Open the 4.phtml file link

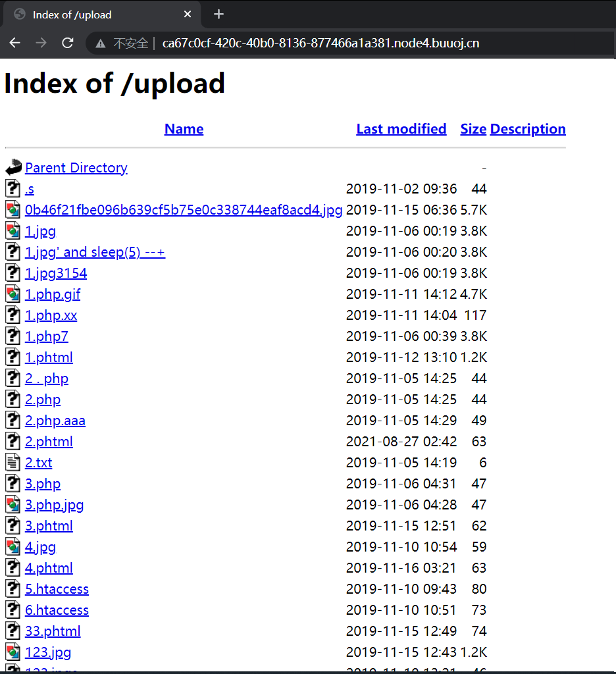click(49, 568)
